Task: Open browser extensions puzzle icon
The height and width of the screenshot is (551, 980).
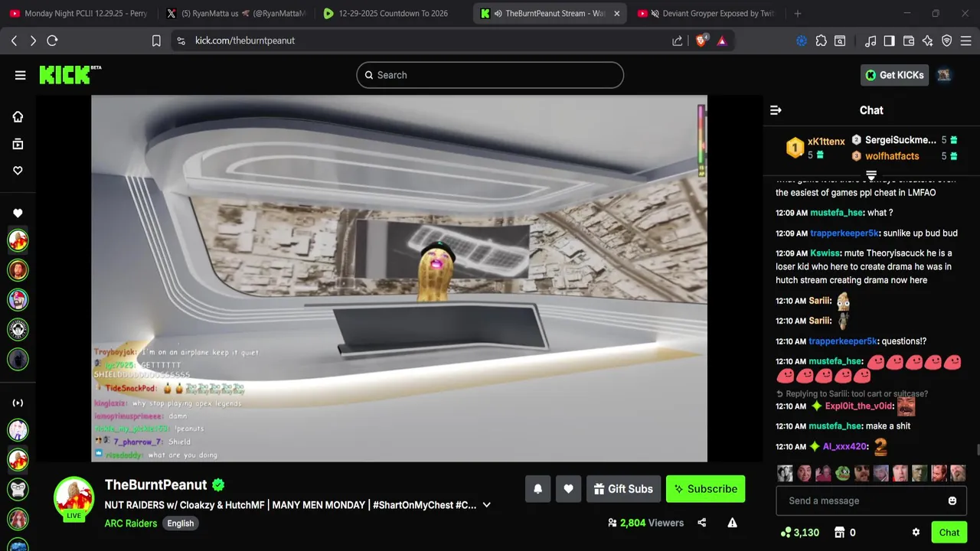Action: pos(821,41)
